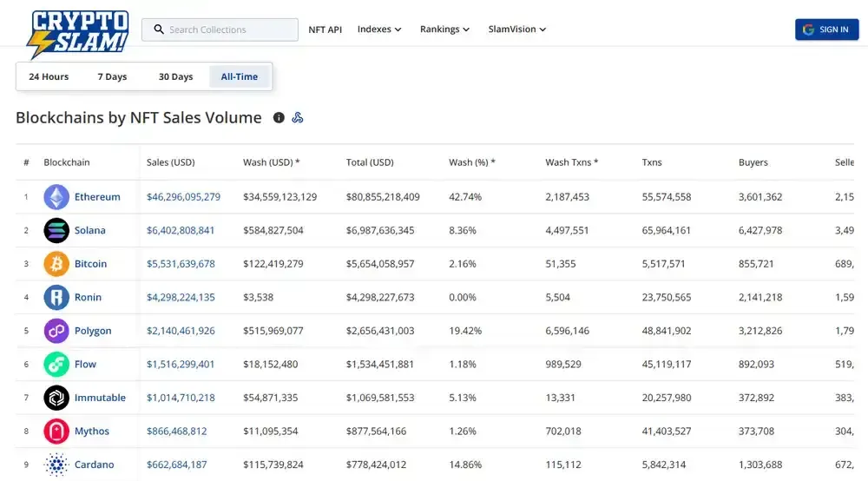Click the Sign In button
This screenshot has width=868, height=481.
click(827, 30)
